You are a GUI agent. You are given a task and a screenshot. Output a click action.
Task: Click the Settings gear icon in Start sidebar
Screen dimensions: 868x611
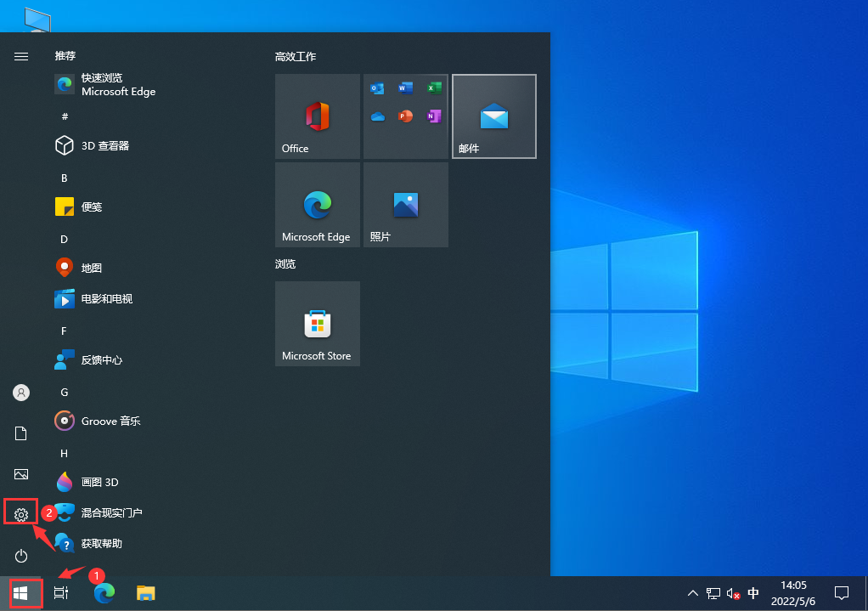coord(21,514)
